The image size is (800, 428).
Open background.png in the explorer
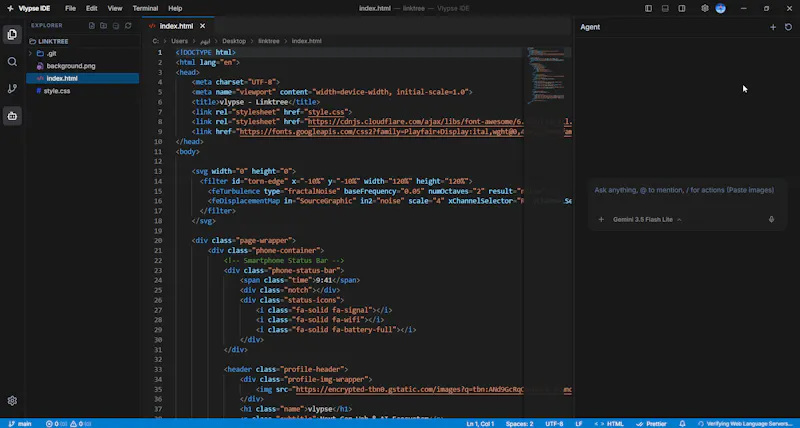(x=83, y=66)
